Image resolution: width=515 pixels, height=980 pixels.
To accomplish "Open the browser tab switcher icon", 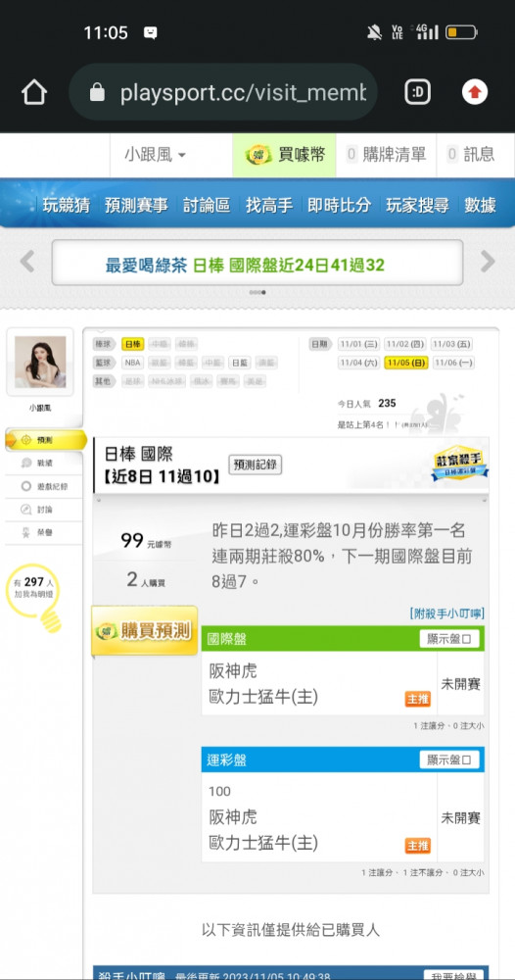I will pos(418,93).
